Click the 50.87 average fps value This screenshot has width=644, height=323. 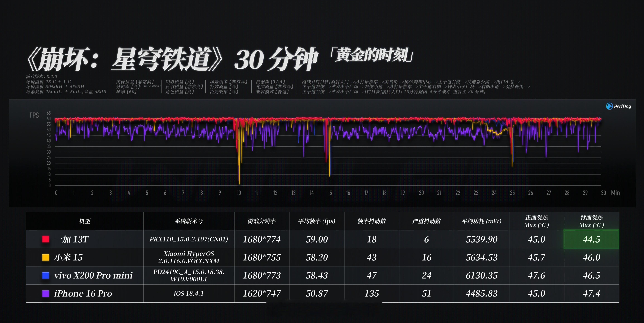(317, 294)
